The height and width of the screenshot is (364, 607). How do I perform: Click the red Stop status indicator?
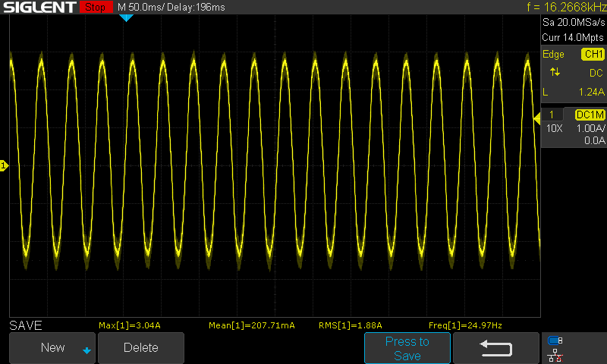[96, 7]
